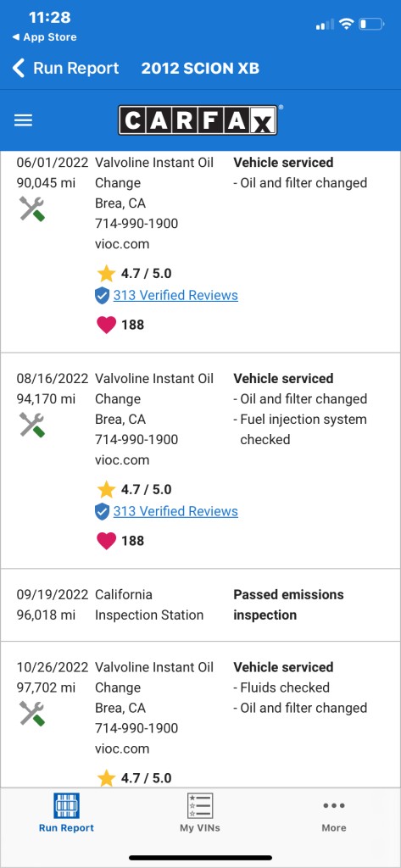Open the More tab
Image resolution: width=401 pixels, height=868 pixels.
tap(334, 813)
